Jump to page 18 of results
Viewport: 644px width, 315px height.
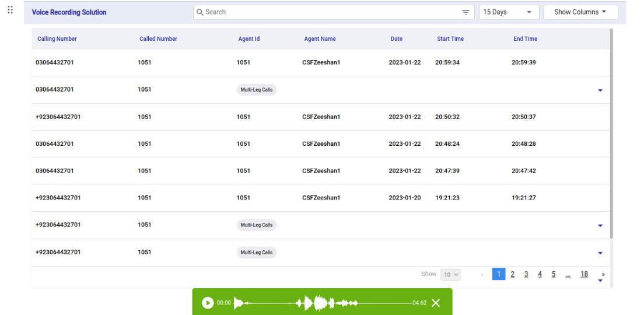pyautogui.click(x=584, y=274)
